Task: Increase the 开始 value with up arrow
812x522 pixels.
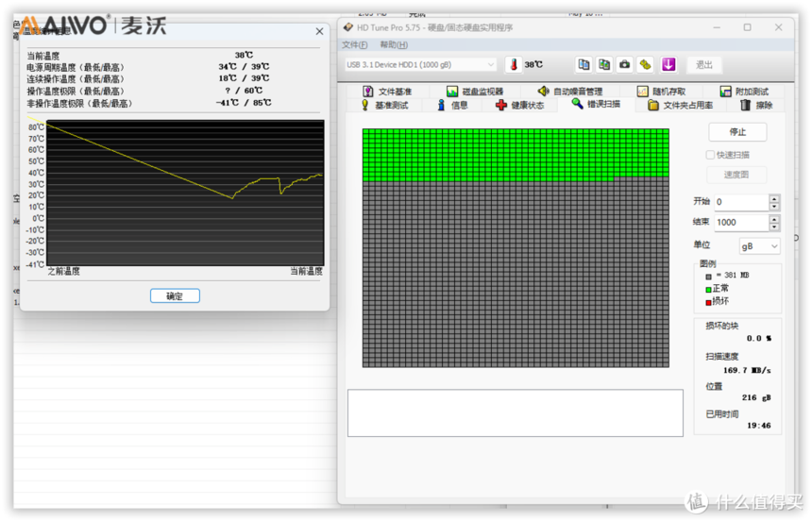Action: (x=774, y=198)
